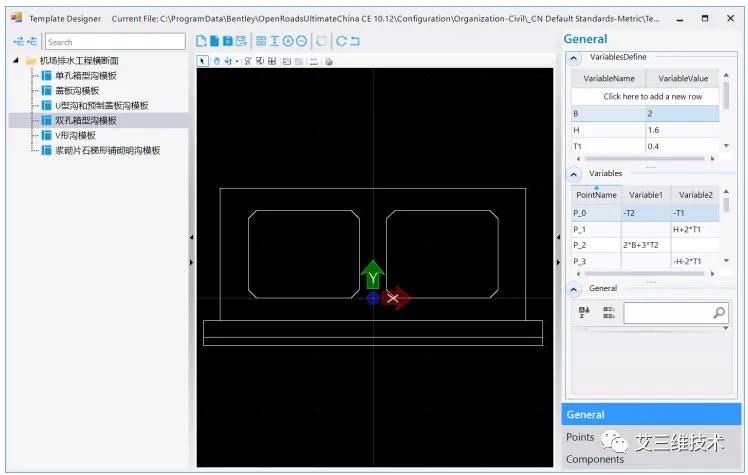Image resolution: width=748 pixels, height=475 pixels.
Task: Click the Search box above template tree
Action: [115, 42]
